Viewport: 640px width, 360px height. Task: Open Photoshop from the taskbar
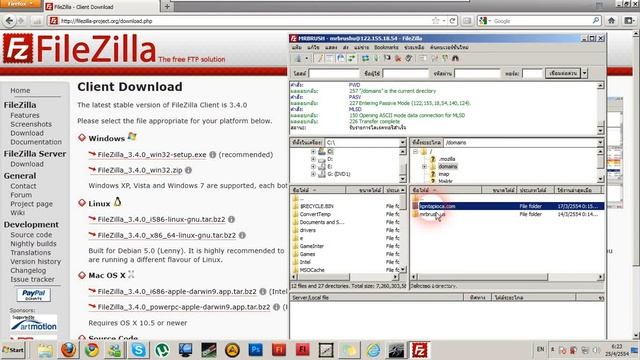(256, 350)
